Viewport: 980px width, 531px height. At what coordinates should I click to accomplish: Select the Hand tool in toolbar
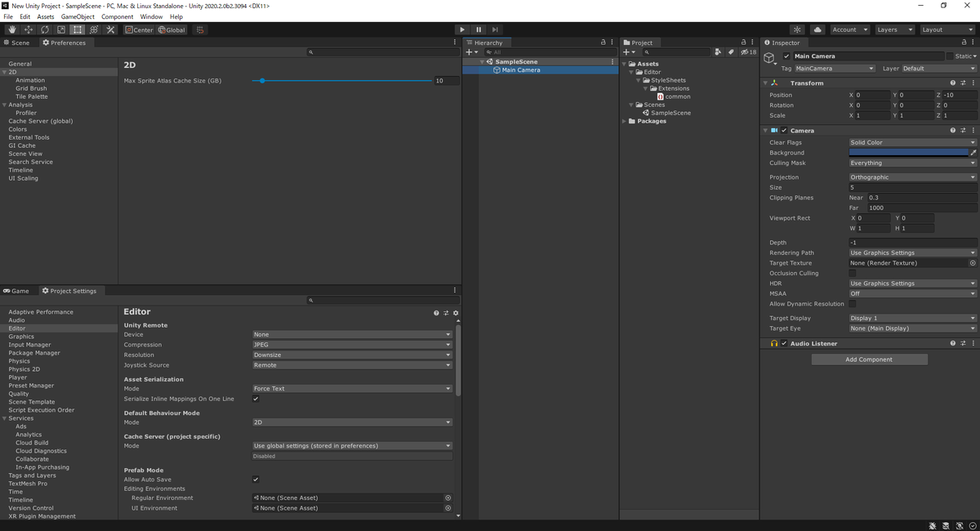12,29
